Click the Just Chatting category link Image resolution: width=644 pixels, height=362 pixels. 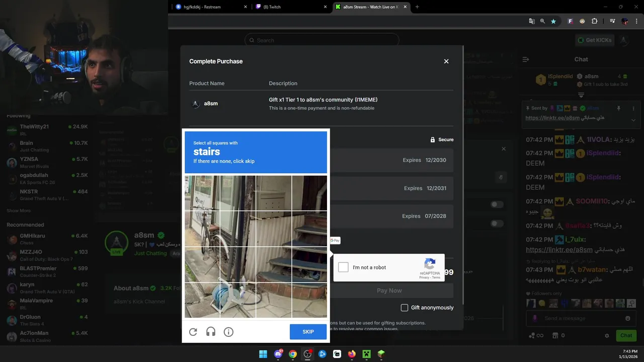[150, 253]
